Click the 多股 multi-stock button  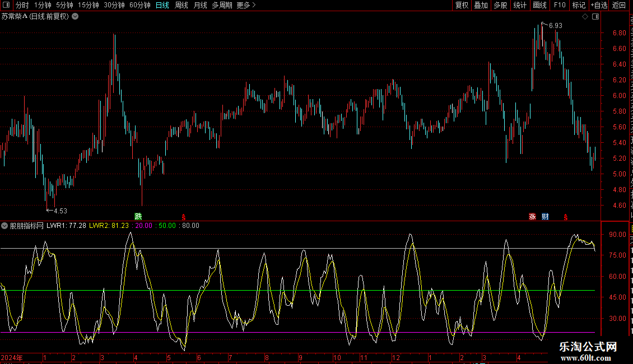501,5
